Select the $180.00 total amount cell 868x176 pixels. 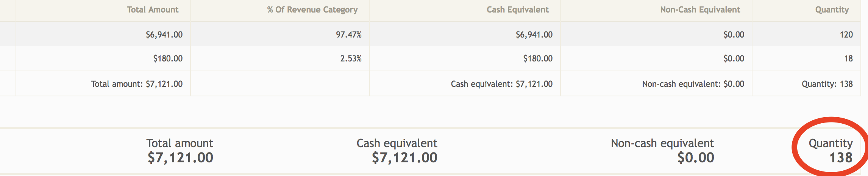click(103, 58)
